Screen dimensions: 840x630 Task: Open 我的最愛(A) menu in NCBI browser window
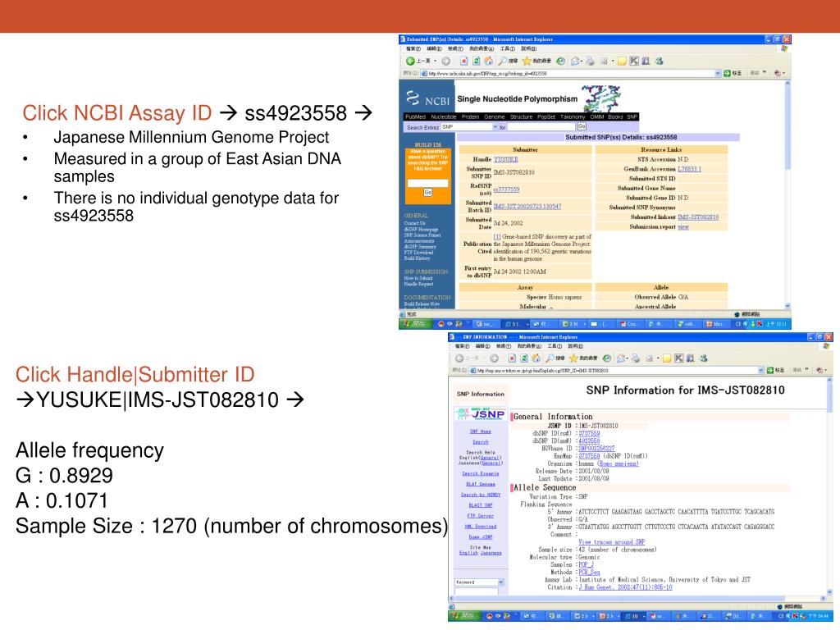coord(482,48)
